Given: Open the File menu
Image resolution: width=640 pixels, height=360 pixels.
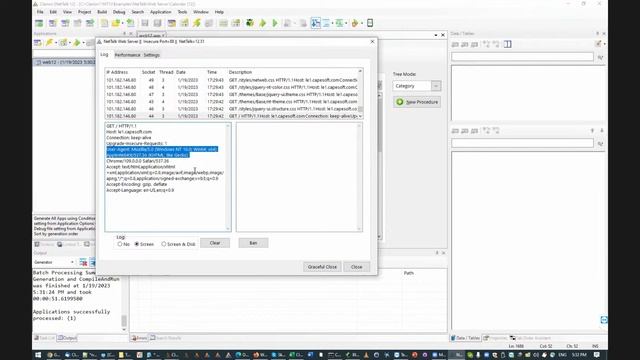Looking at the screenshot, I should coord(40,12).
